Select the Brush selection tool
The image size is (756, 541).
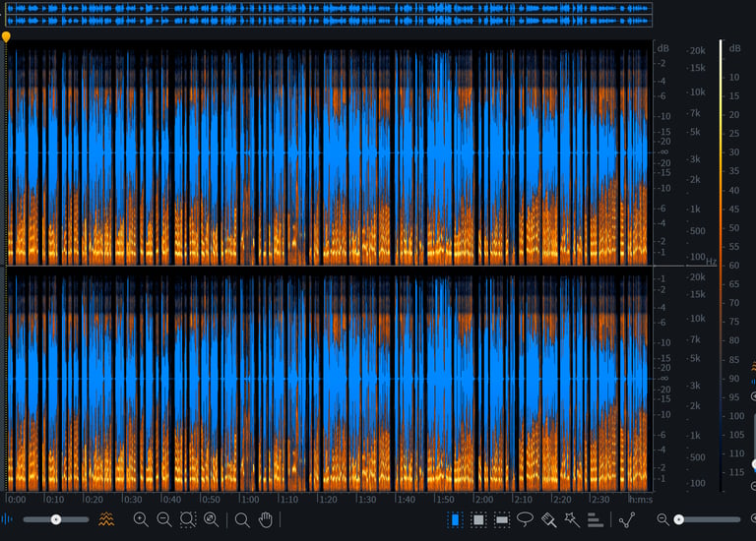tap(548, 519)
